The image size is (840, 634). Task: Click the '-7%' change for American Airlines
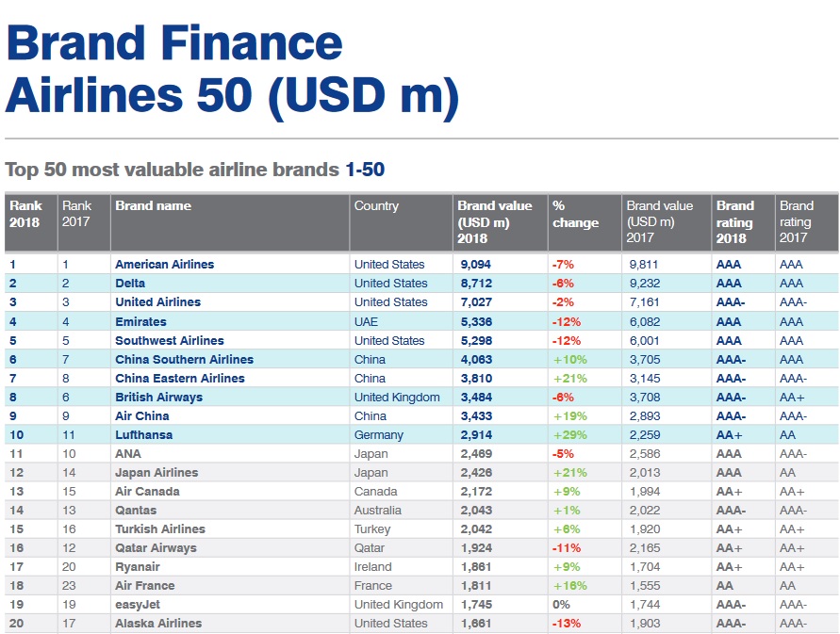click(563, 265)
